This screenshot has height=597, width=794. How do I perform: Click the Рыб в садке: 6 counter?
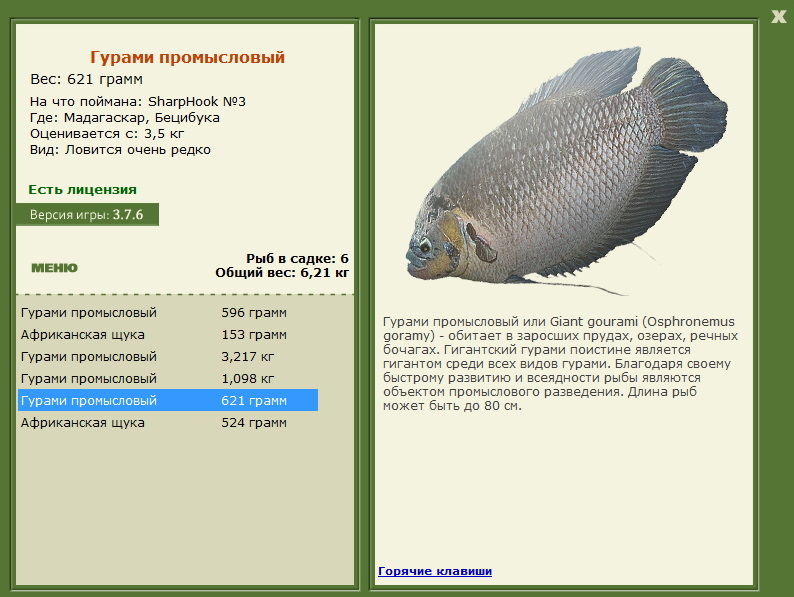click(297, 258)
